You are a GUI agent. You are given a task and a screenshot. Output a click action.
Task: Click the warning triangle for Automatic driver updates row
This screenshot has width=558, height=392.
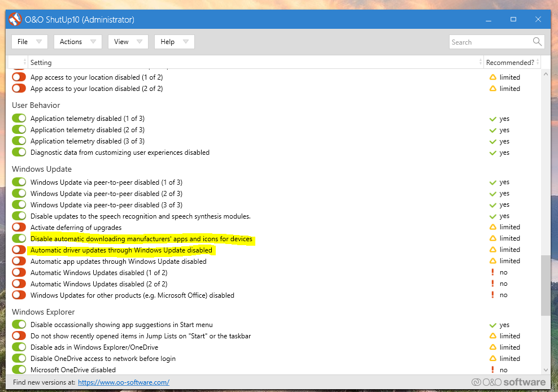point(493,250)
